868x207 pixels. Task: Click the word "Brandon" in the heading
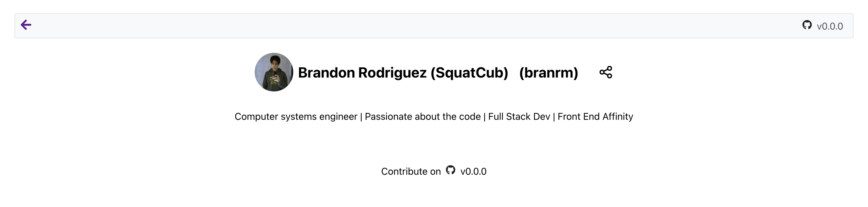coord(326,73)
